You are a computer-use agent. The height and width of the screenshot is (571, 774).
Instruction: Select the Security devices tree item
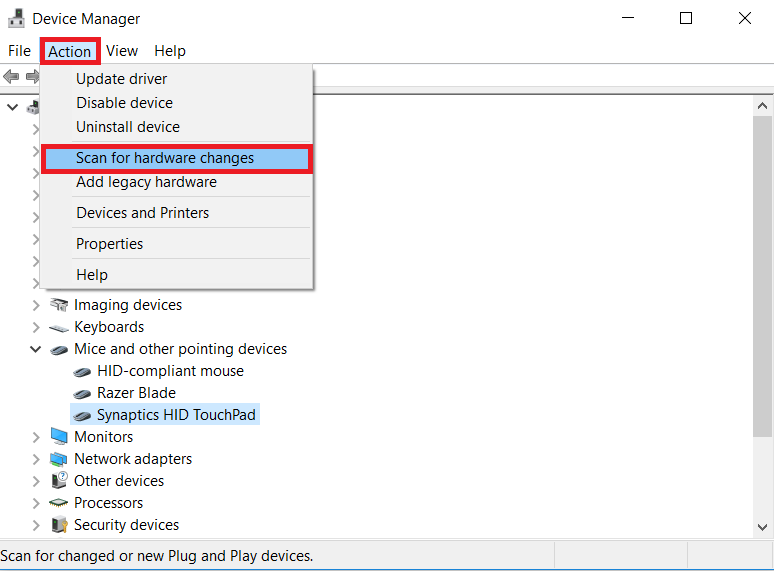click(126, 525)
